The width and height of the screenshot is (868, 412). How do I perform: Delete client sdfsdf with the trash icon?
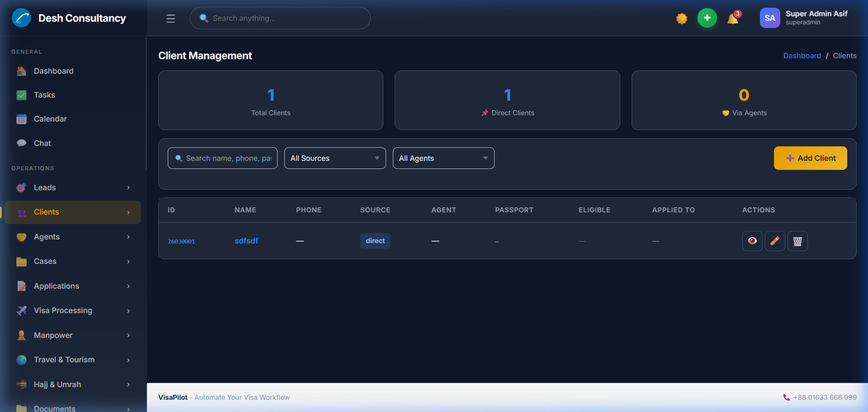tap(797, 241)
